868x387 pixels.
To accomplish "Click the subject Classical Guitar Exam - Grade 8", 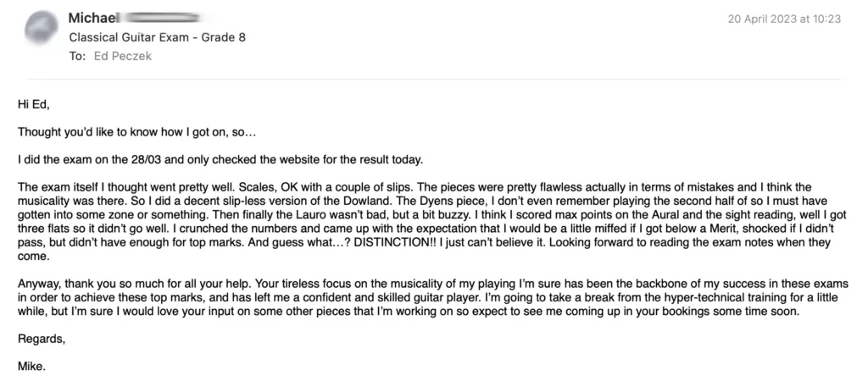I will [x=157, y=37].
